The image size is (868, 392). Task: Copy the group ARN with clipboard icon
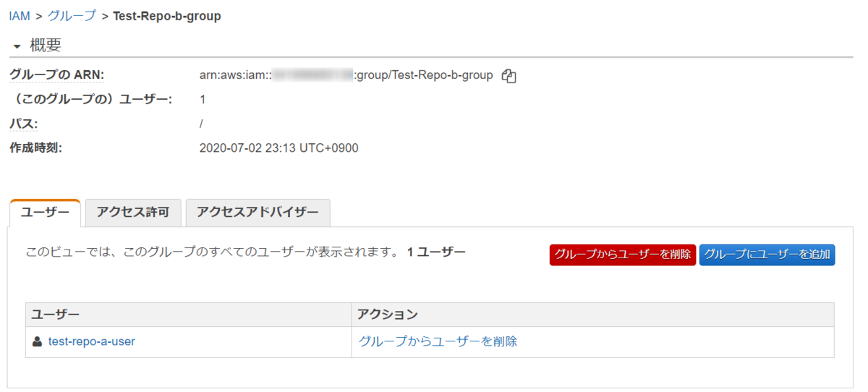509,75
